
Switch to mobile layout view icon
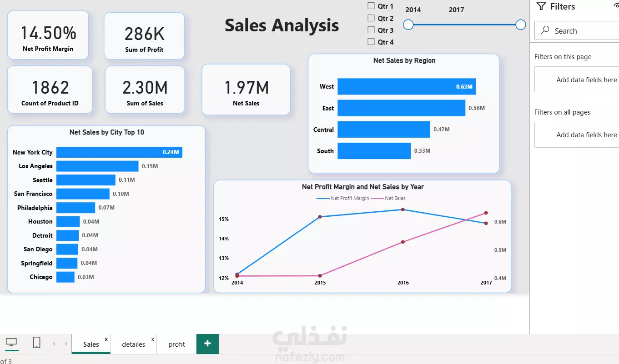point(37,343)
